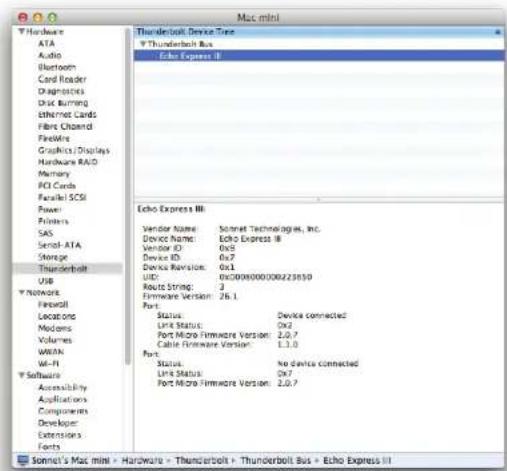Select Components under Software
The height and width of the screenshot is (471, 507).
(63, 411)
